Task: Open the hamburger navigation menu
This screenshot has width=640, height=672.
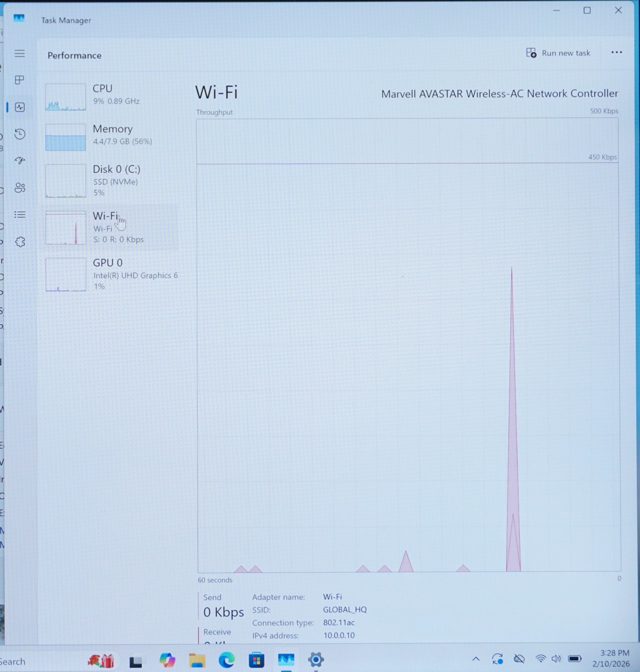Action: point(20,53)
